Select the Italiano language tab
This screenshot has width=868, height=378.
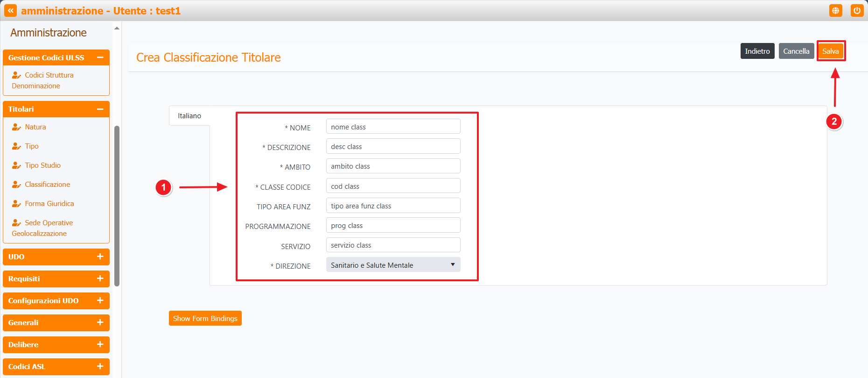(189, 116)
